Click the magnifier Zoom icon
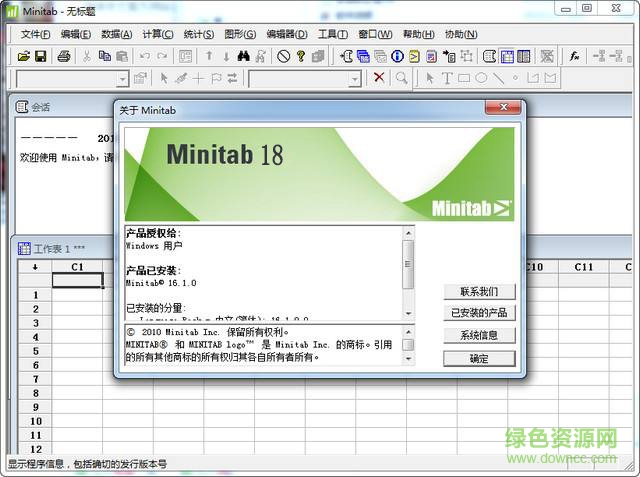This screenshot has height=477, width=640. point(402,78)
